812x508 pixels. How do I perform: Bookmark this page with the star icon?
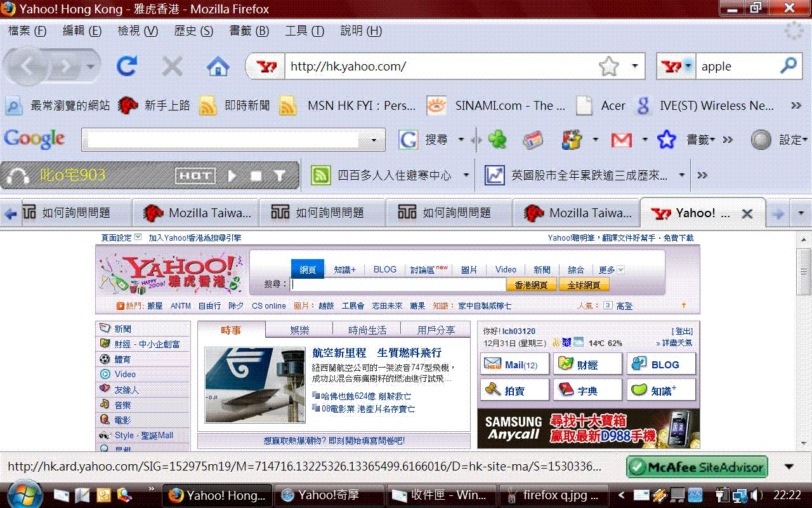608,66
